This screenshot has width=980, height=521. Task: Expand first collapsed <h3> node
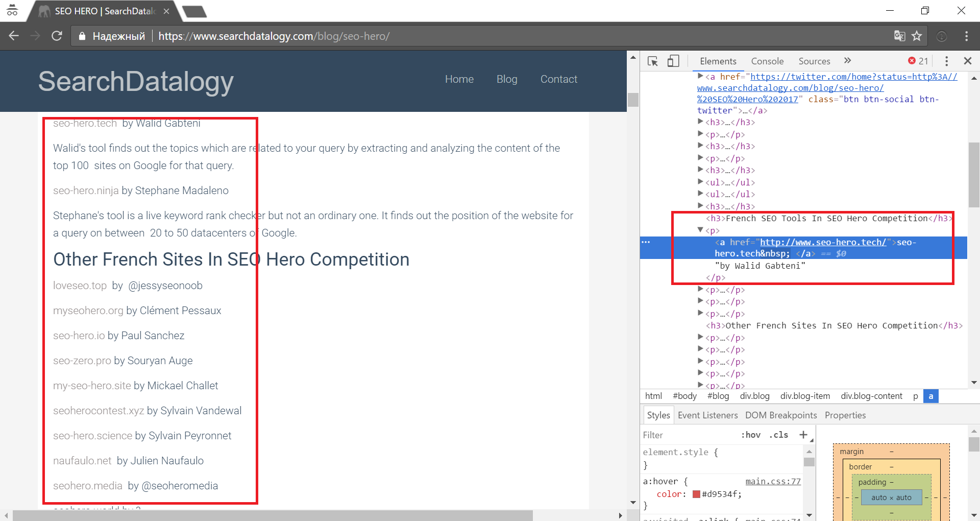click(x=701, y=122)
